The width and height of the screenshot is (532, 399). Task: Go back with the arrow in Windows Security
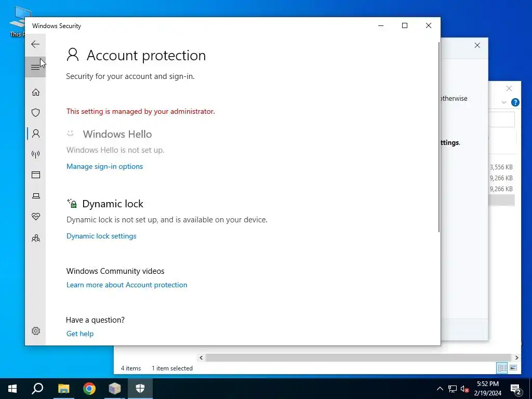point(35,44)
